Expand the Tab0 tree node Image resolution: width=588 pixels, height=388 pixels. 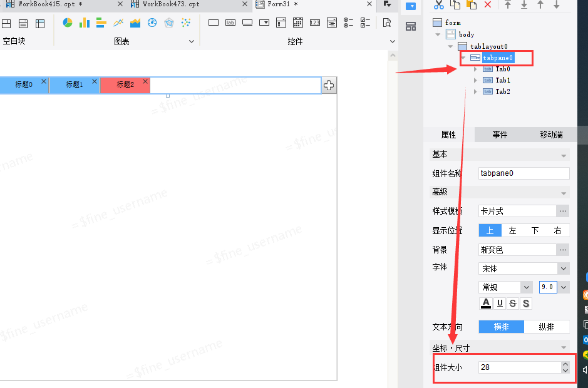click(475, 69)
